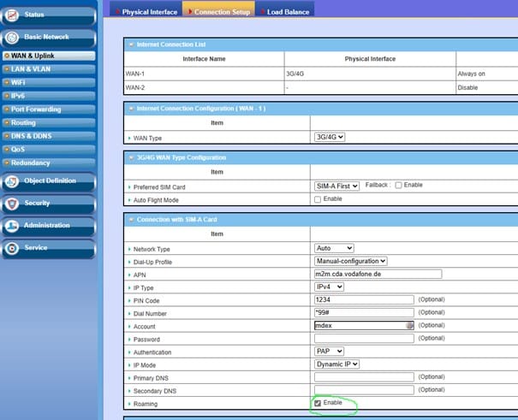Open the IP Type dropdown
Viewport: 518px width, 420px height.
point(329,287)
